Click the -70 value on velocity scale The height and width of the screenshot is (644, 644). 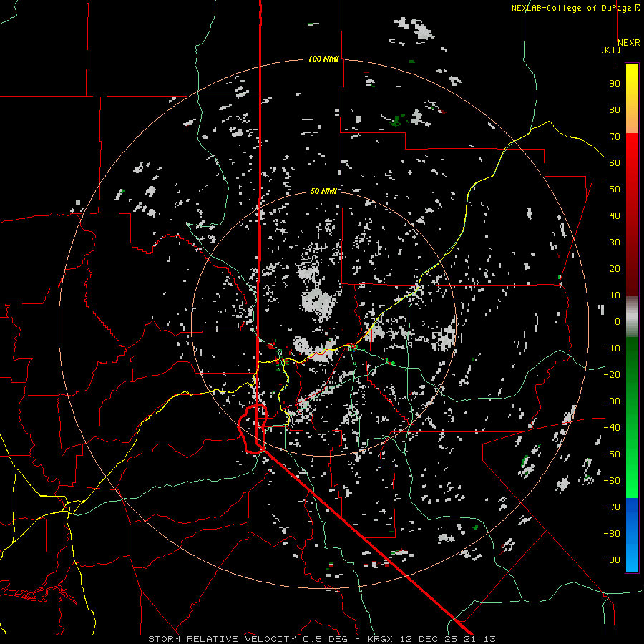coord(612,507)
